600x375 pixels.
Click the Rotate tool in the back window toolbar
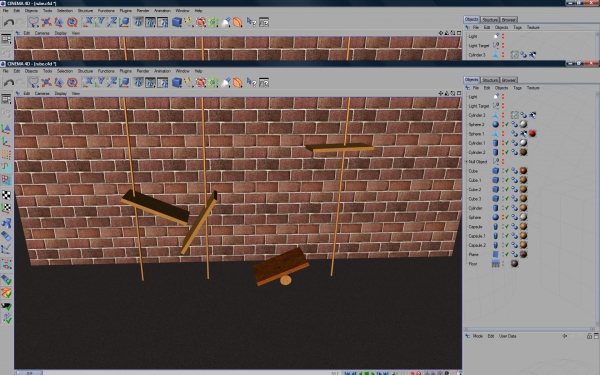point(72,22)
